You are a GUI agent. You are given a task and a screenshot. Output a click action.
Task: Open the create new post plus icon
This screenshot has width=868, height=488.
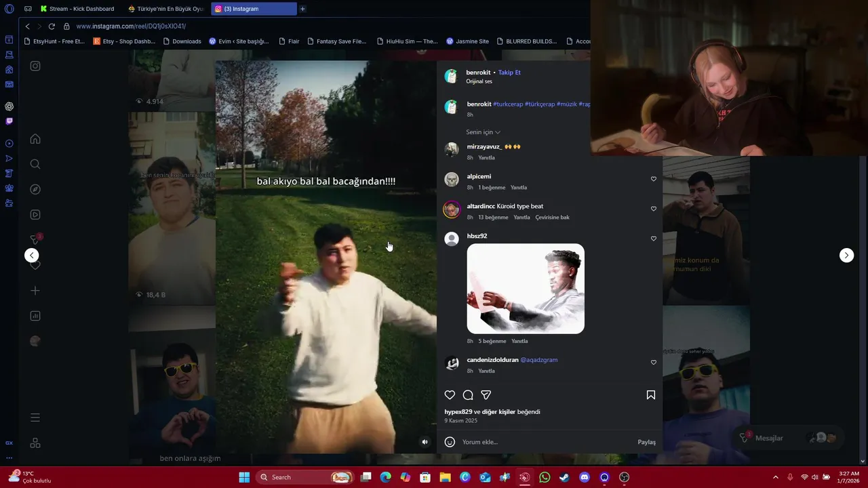click(35, 291)
